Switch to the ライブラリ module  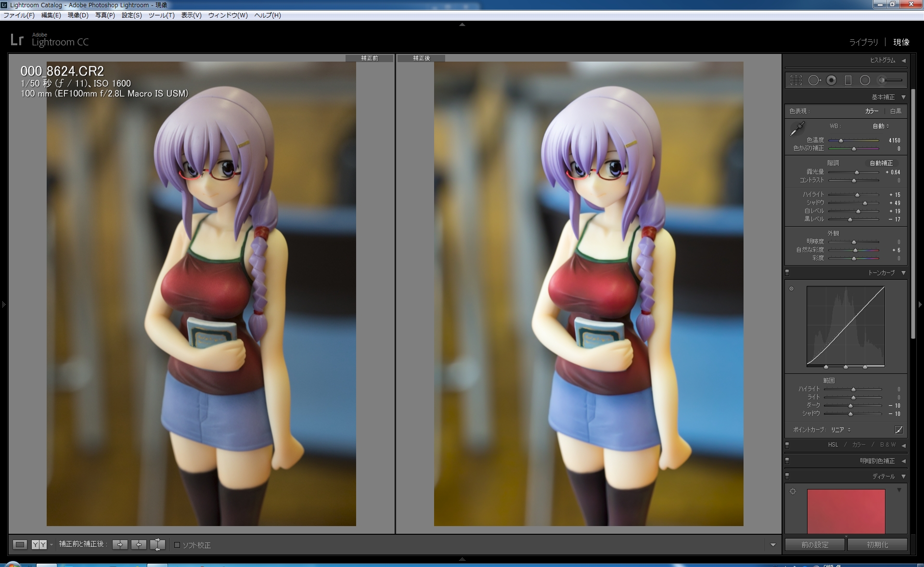tap(863, 42)
